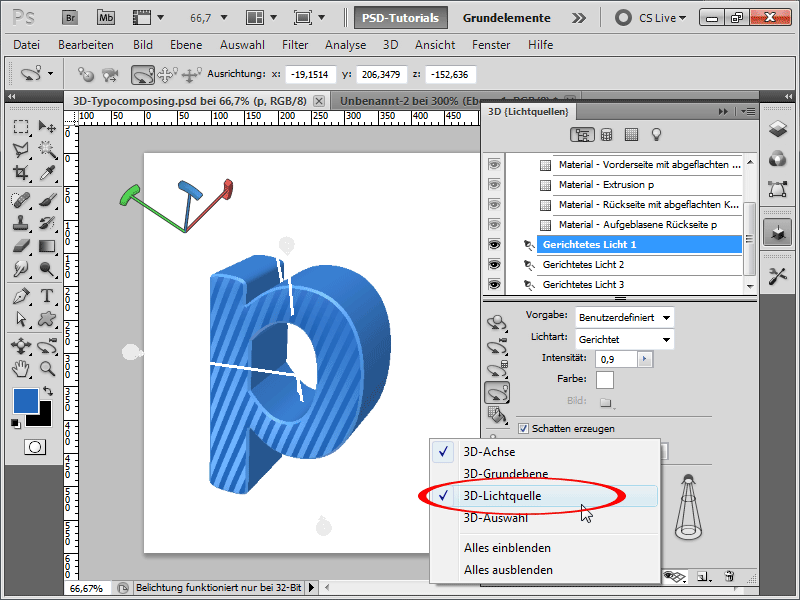Screen dimensions: 800x600
Task: Filter 3D panel by lights bulb icon
Action: click(x=656, y=135)
